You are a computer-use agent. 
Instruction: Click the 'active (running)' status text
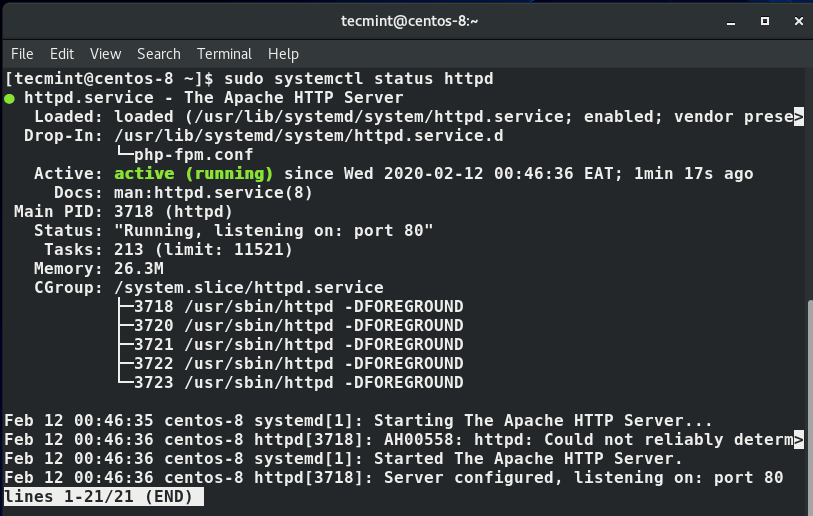pos(193,174)
